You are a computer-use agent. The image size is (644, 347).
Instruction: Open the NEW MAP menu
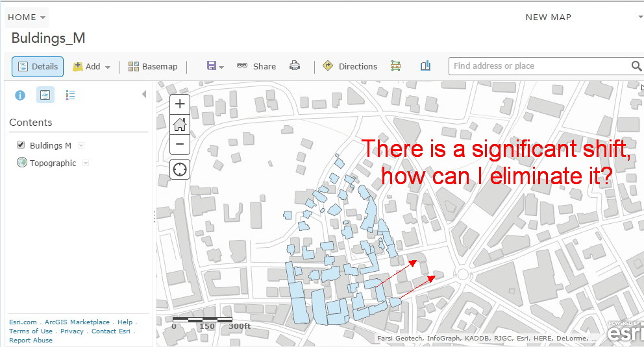[549, 18]
